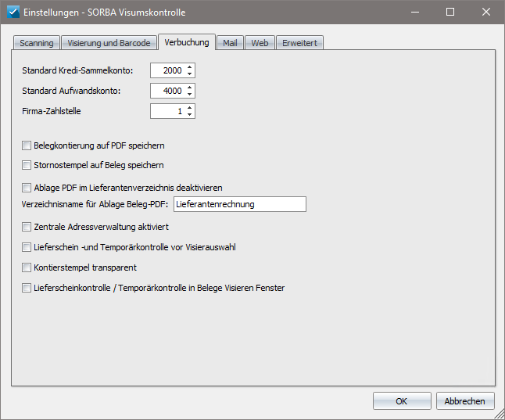Viewport: 505px width, 420px height.
Task: Close the Einstellungen window
Action: click(486, 13)
